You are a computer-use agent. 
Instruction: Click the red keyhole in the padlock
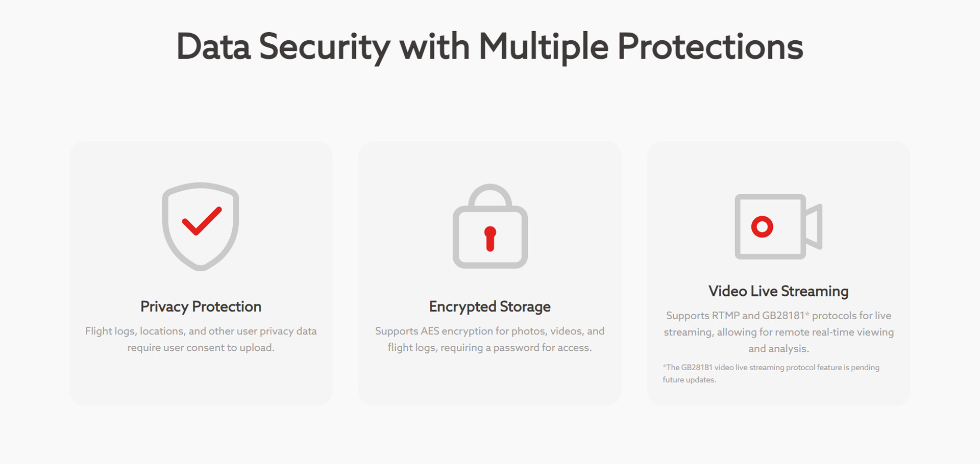point(490,239)
